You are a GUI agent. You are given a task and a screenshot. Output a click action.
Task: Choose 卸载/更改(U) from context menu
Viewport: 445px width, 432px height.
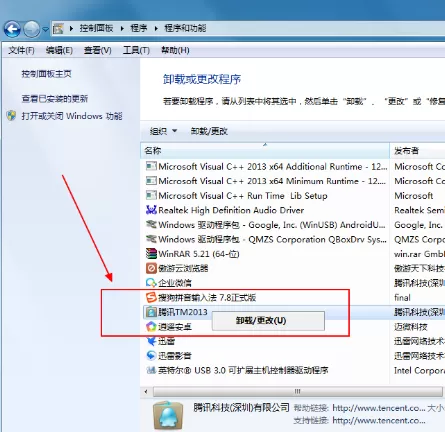tap(268, 321)
